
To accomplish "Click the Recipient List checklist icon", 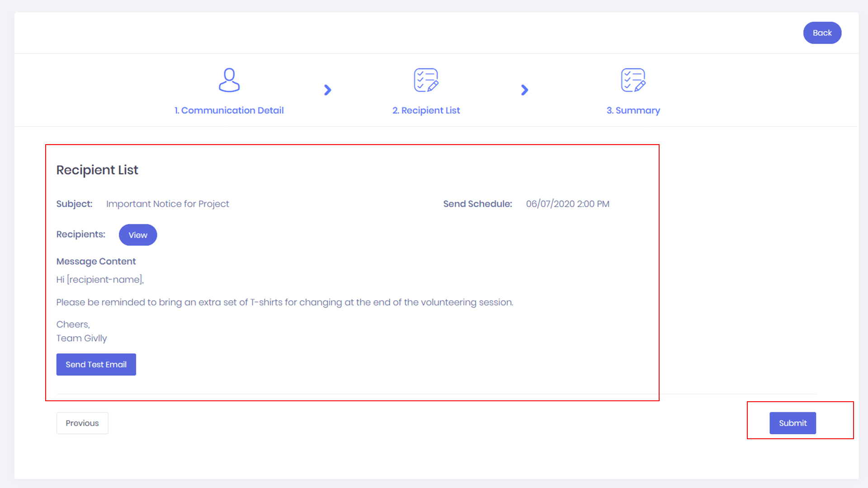I will [426, 80].
